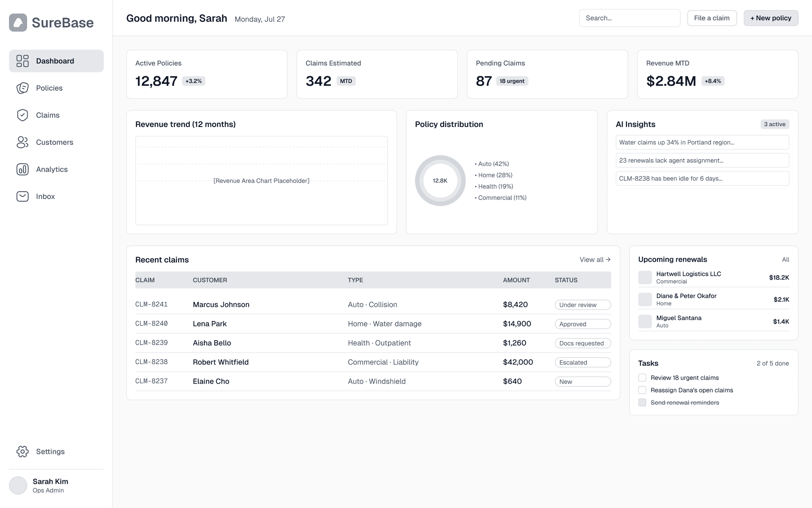The width and height of the screenshot is (812, 508).
Task: Check the Review 18 urgent claims task
Action: [642, 378]
